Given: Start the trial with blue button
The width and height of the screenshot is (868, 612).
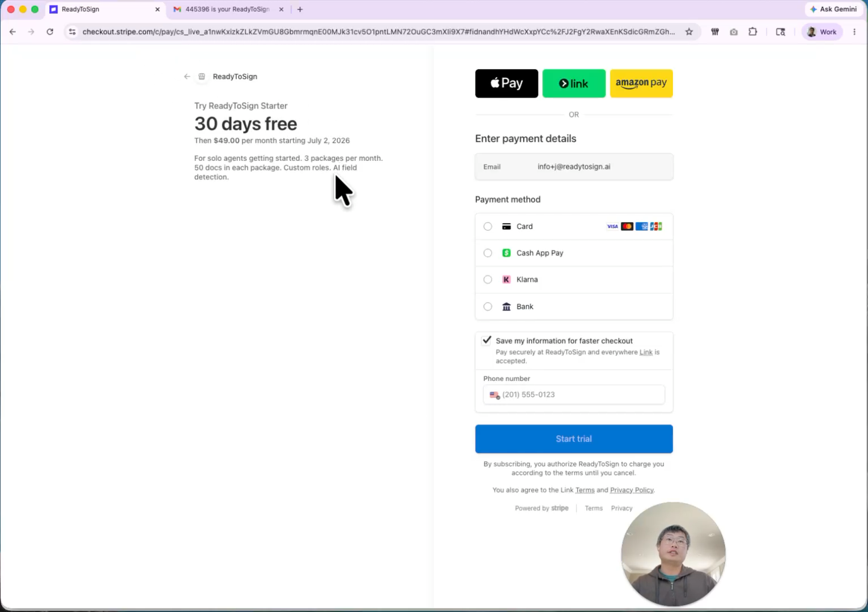Looking at the screenshot, I should tap(574, 439).
